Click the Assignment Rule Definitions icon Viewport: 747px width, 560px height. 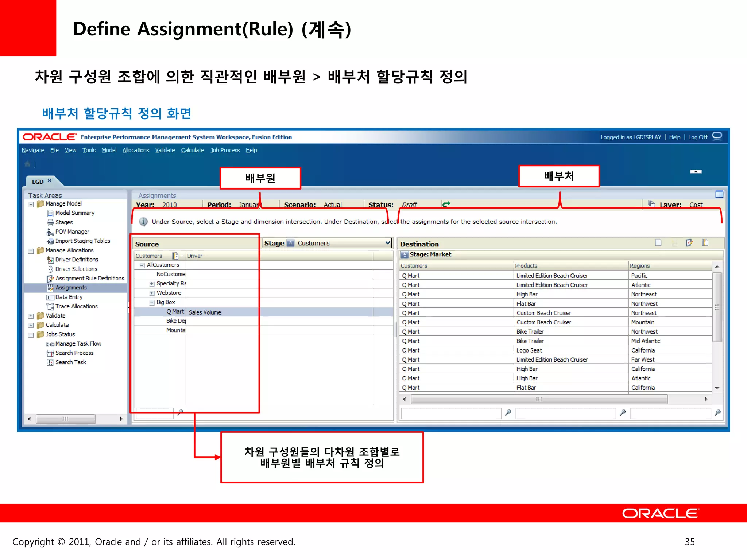(50, 279)
